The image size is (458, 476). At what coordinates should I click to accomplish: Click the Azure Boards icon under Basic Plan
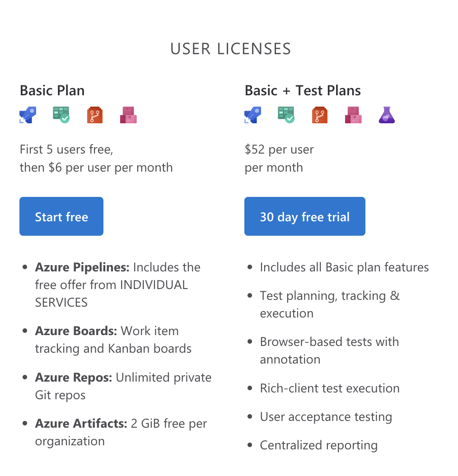[61, 115]
